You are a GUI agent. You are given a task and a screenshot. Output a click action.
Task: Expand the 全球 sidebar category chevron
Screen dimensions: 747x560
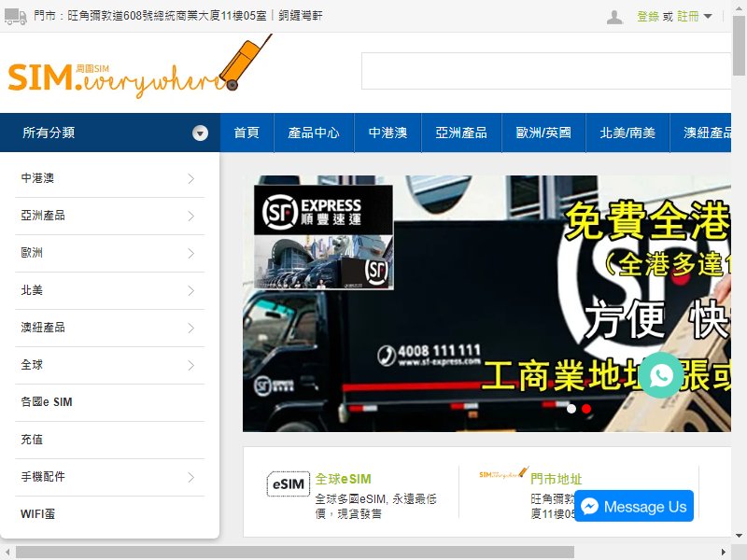click(x=191, y=365)
